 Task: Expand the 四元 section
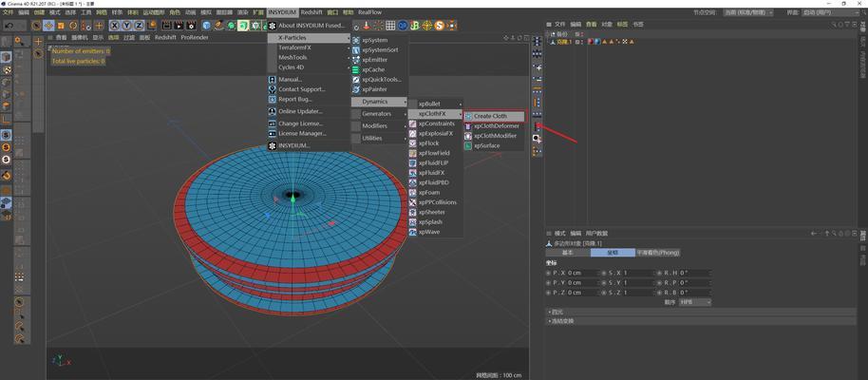point(701,312)
